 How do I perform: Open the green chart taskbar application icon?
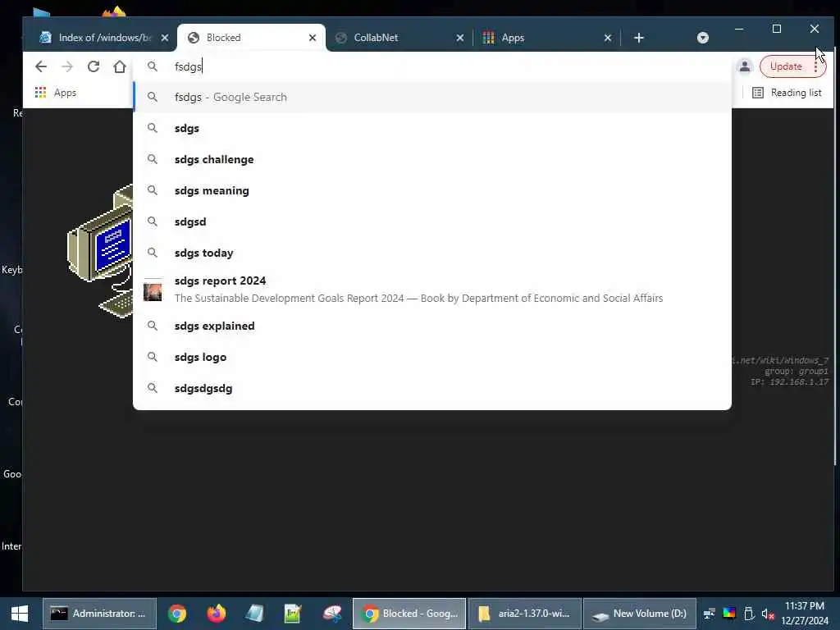pyautogui.click(x=293, y=614)
